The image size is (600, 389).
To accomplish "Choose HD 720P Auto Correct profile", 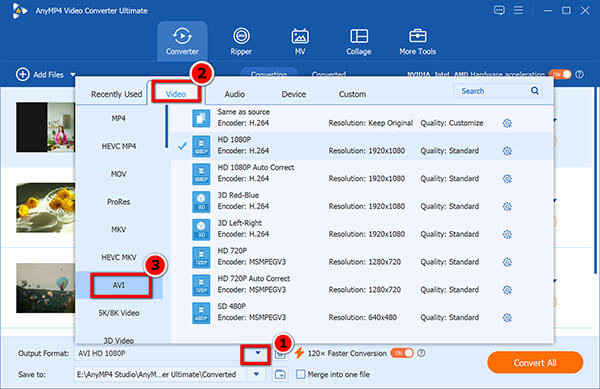I will 362,285.
